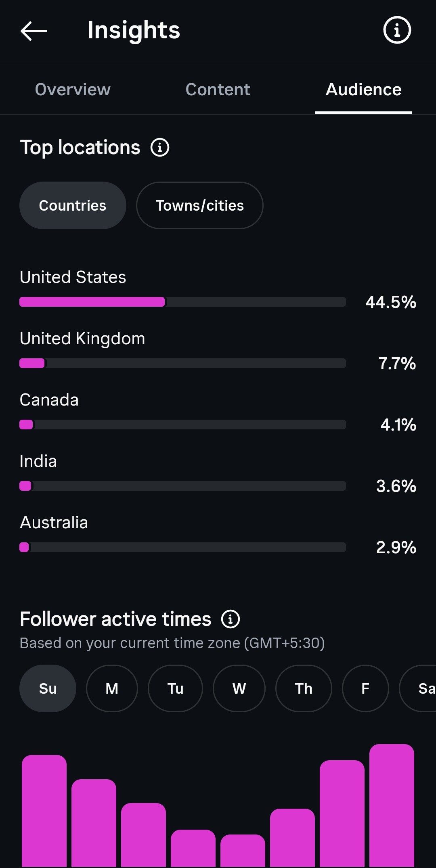Image resolution: width=436 pixels, height=868 pixels.
Task: Switch to the Overview tab
Action: (x=73, y=89)
